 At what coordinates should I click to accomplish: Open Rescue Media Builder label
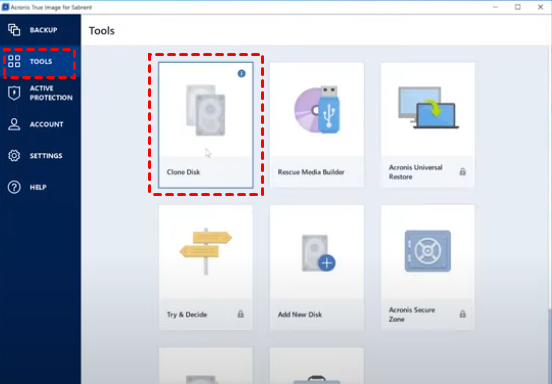(311, 172)
